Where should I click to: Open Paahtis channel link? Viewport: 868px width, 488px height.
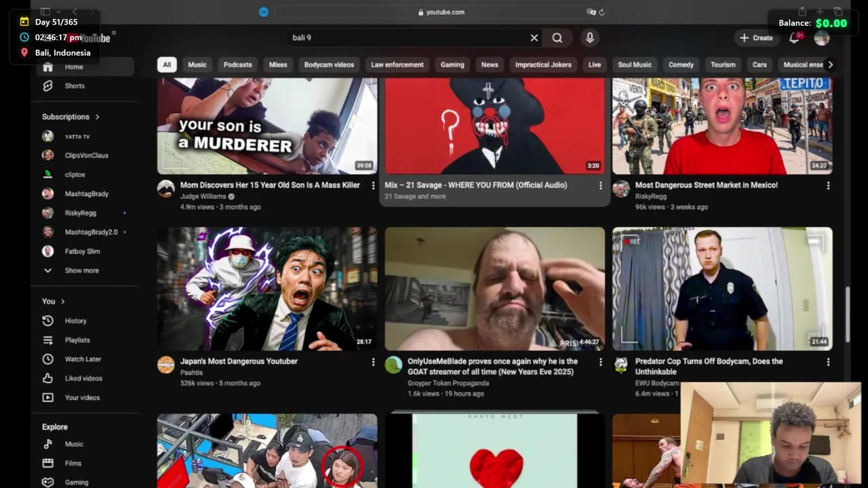pyautogui.click(x=191, y=373)
